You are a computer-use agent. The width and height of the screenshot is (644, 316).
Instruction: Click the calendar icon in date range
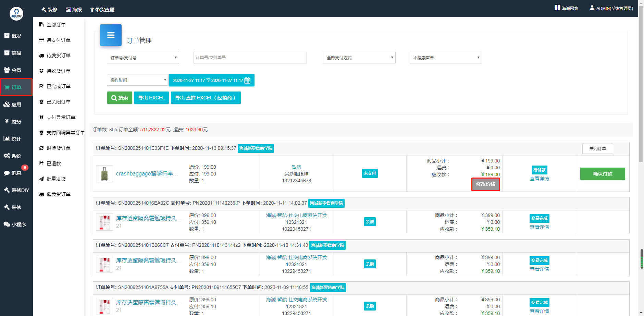[247, 81]
